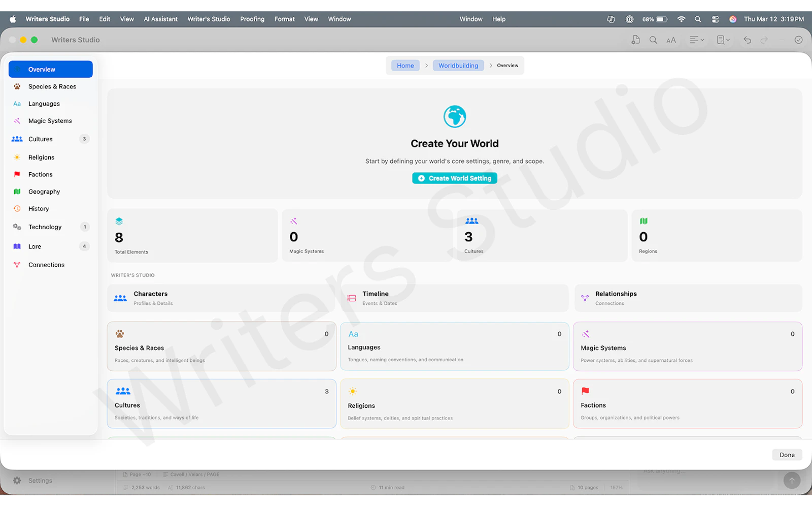Viewport: 812px width, 508px height.
Task: Click the Cultures stat card showing 3
Action: point(542,236)
